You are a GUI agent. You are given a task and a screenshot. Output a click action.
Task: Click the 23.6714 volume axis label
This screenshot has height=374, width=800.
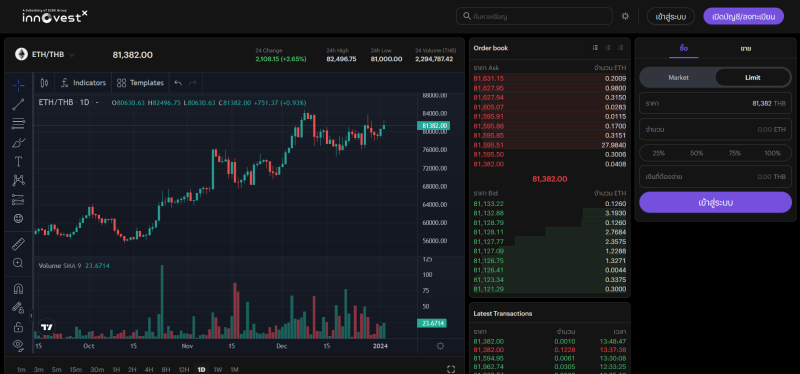coord(432,323)
